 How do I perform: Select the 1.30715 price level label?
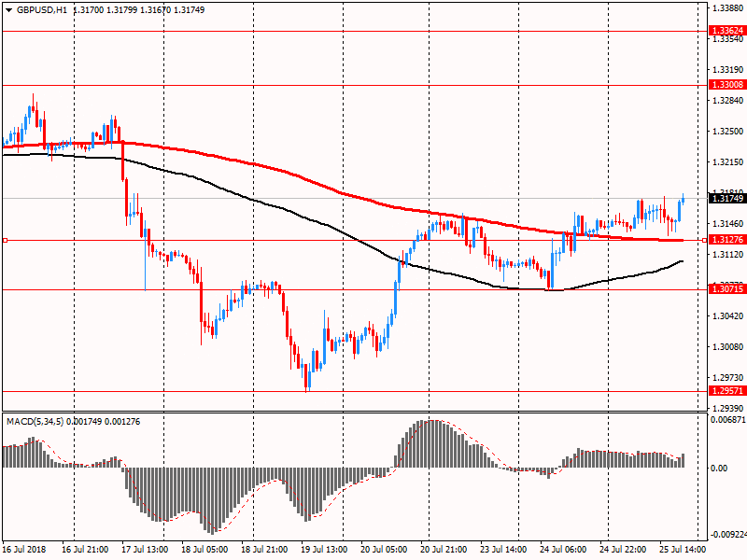tap(727, 289)
